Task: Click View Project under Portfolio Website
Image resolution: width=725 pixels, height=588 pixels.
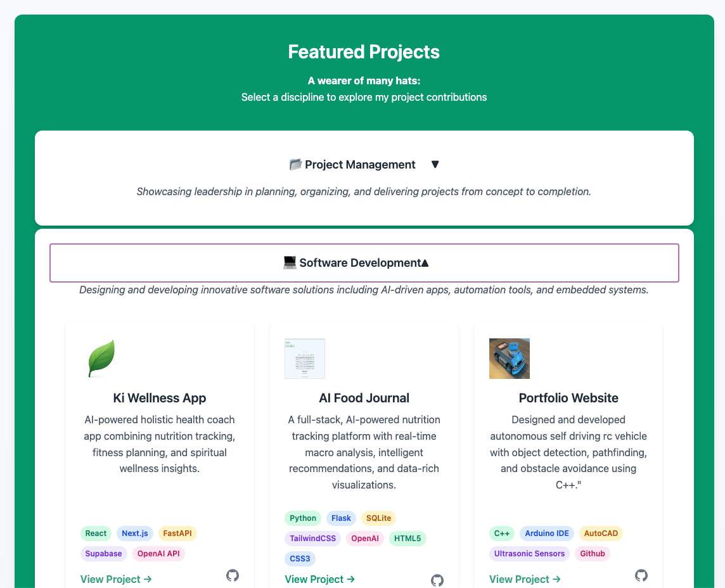Action: click(x=520, y=579)
